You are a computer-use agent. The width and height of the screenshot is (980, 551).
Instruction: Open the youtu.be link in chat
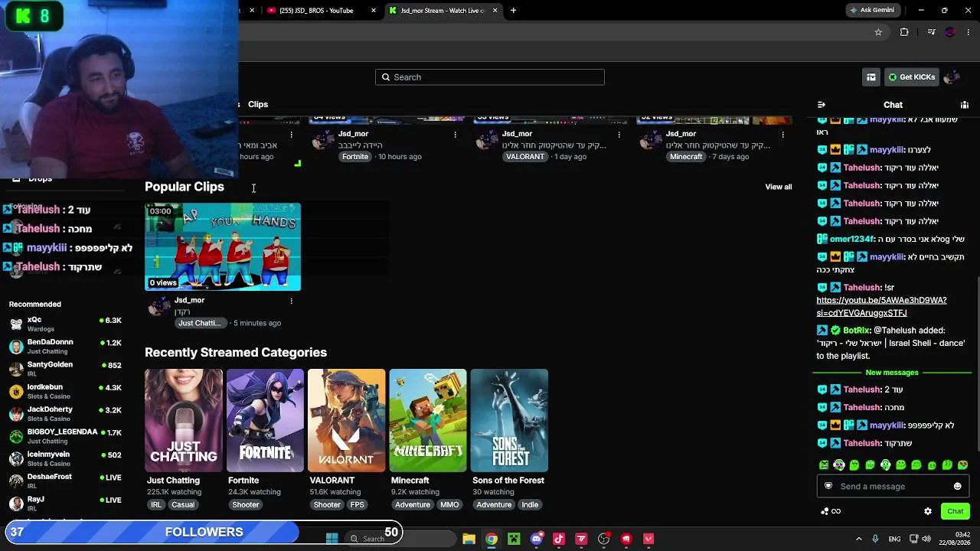881,306
